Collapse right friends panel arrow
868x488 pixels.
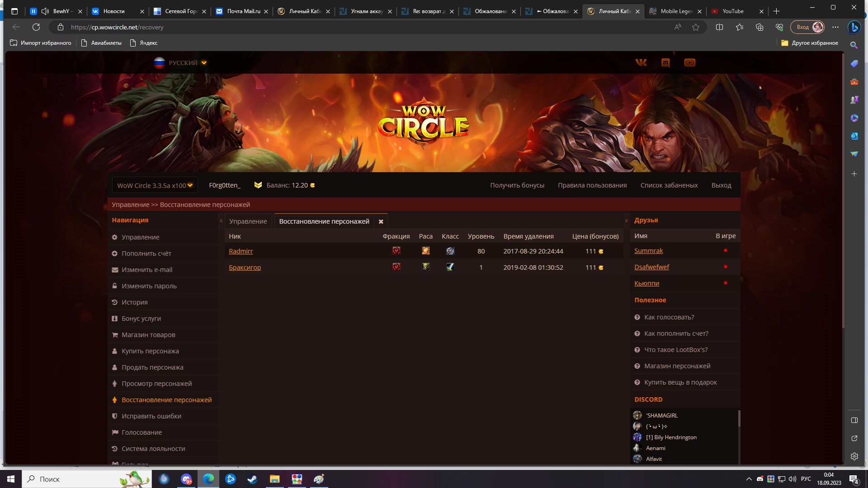627,221
